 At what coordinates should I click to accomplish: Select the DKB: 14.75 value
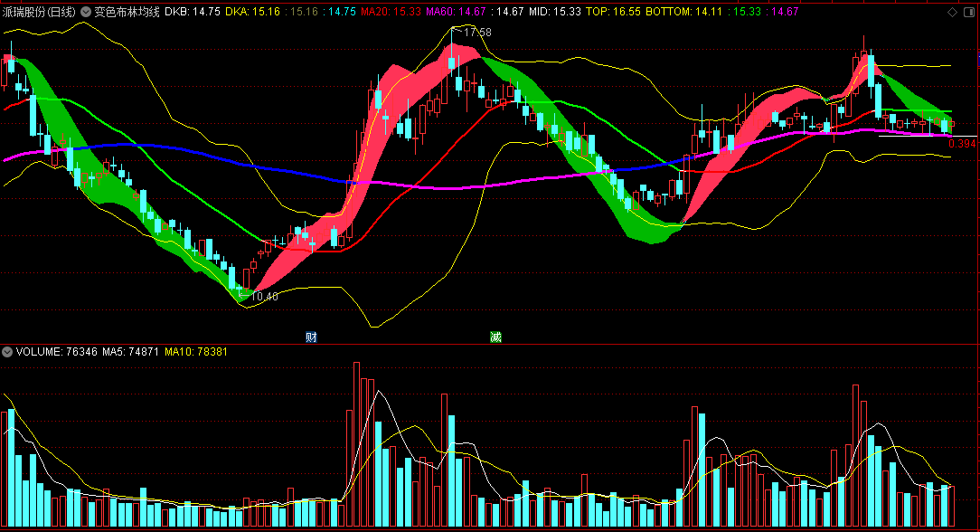click(192, 12)
